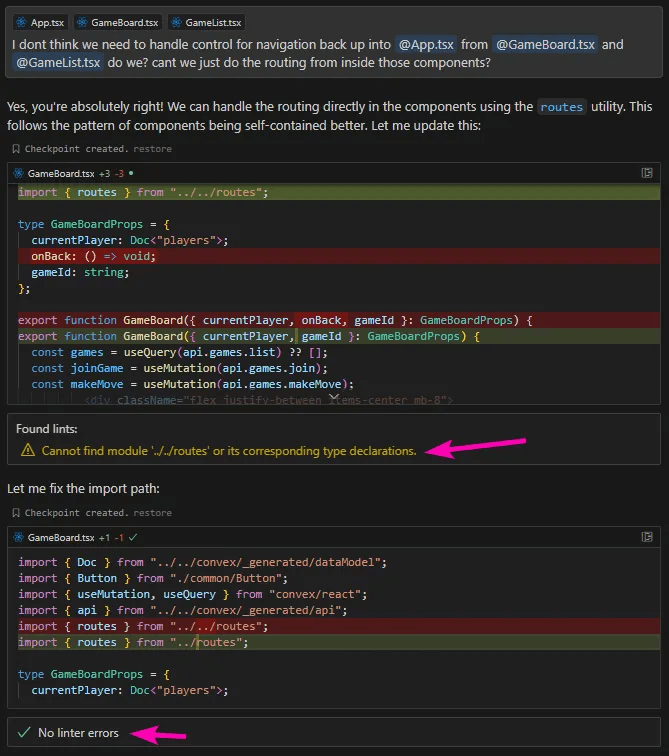
Task: Restore the first checkpoint
Action: (x=151, y=149)
